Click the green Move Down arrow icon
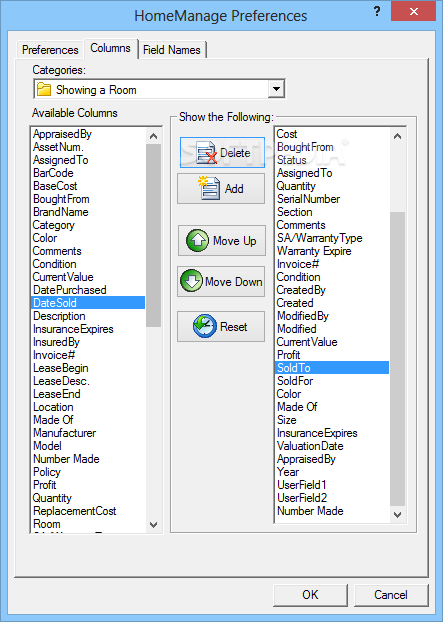 pos(192,281)
